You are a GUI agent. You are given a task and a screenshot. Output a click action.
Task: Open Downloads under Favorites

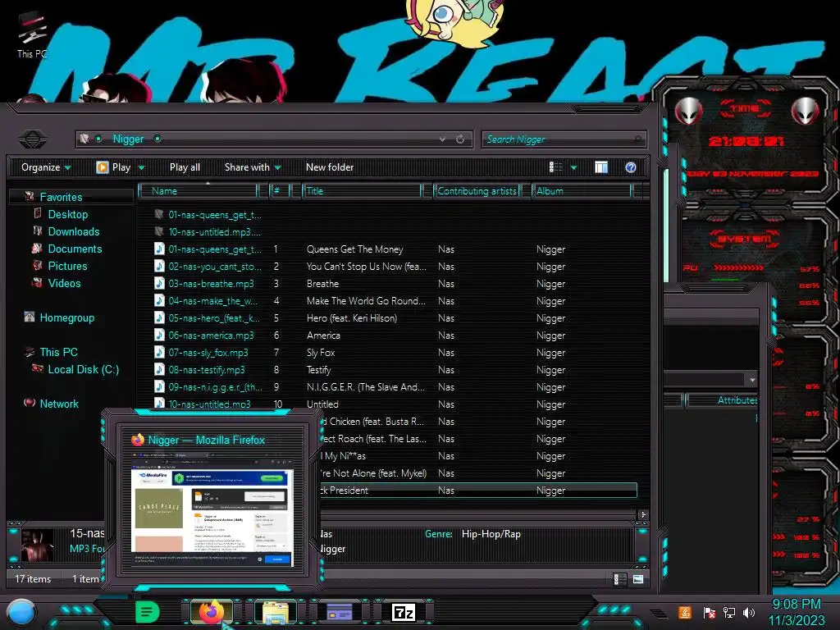(74, 231)
